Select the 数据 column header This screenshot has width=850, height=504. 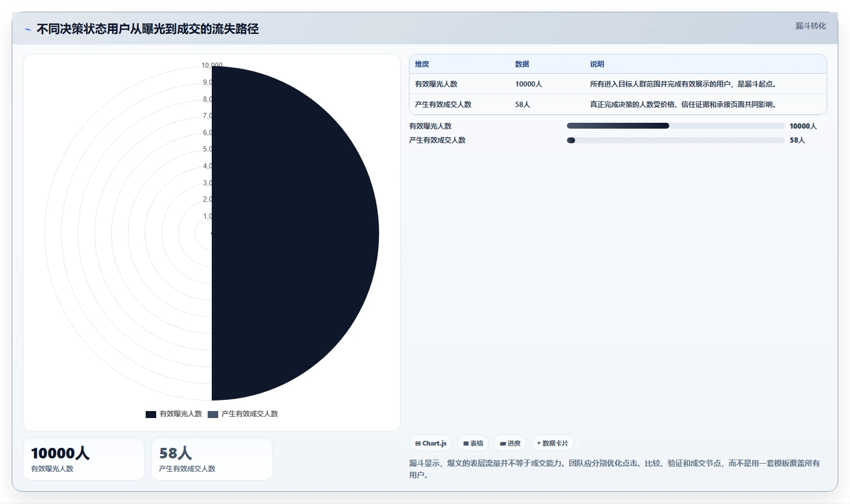coord(522,64)
